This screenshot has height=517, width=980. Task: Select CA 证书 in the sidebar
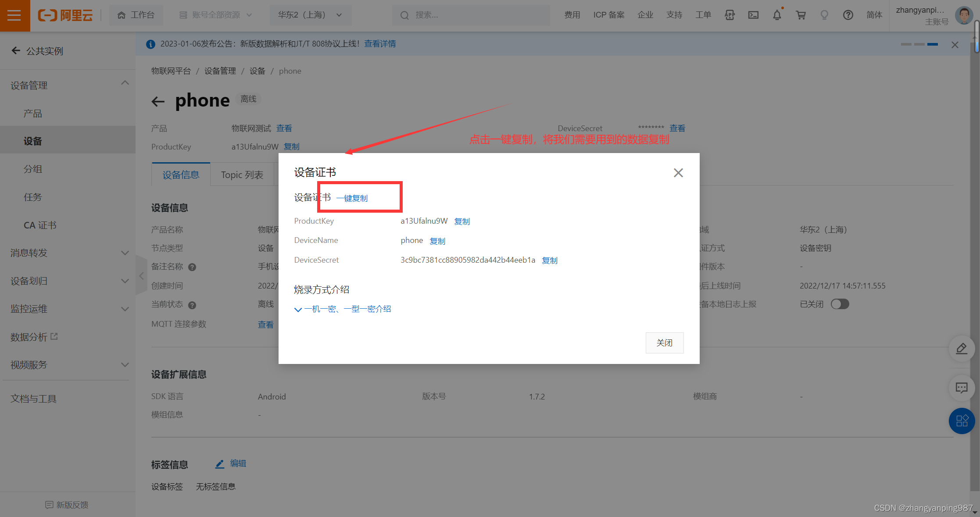pos(40,225)
